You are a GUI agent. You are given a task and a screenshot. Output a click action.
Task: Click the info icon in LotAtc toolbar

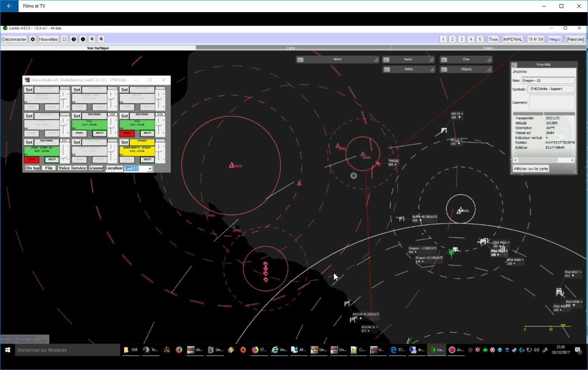click(83, 39)
